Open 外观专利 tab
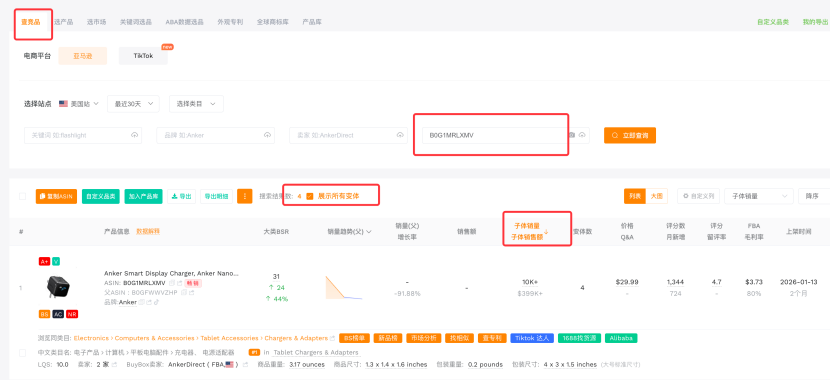Screen dimensions: 830x380 pyautogui.click(x=230, y=22)
